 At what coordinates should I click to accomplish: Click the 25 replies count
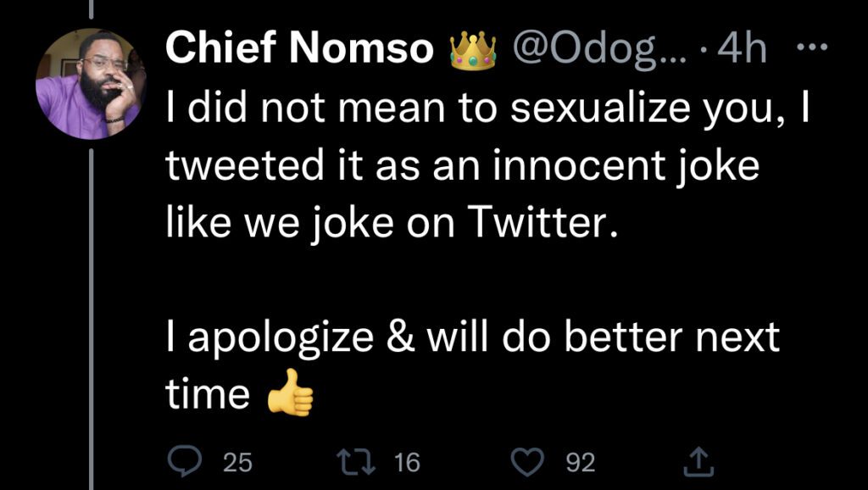[x=237, y=462]
